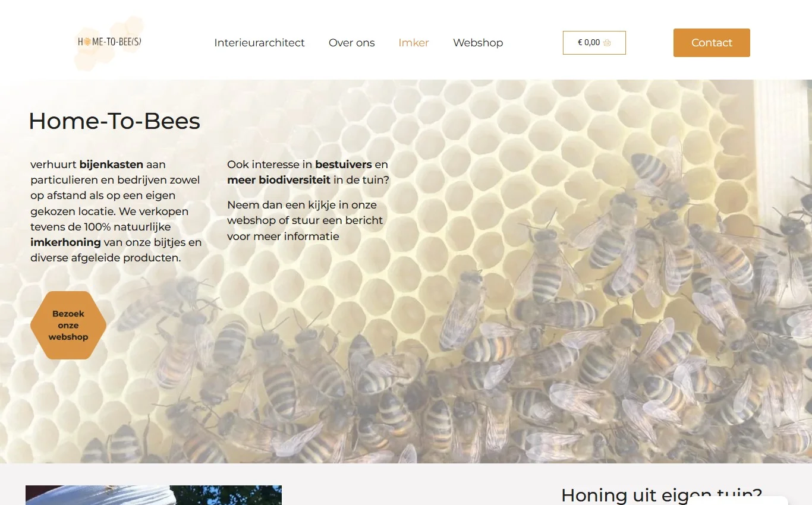Select the bold 'imkerhoning' keyword
This screenshot has height=505, width=812.
coord(65,242)
